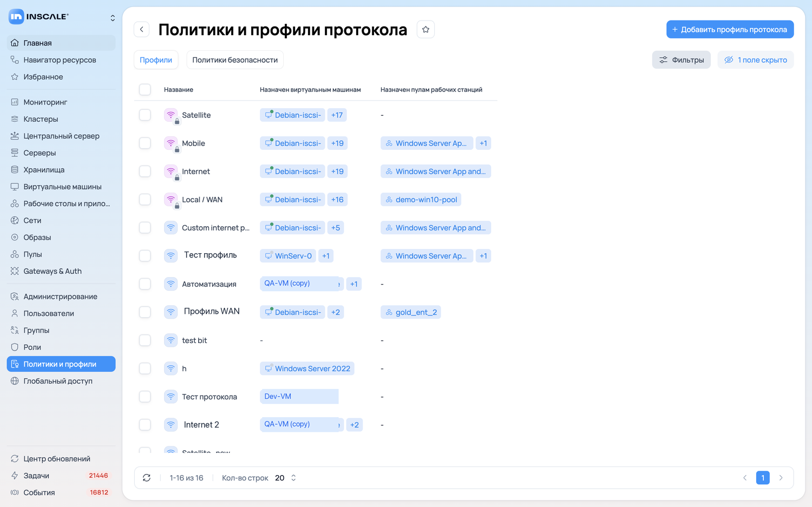This screenshot has width=812, height=507.
Task: Check the Satellite profile row
Action: pos(145,115)
